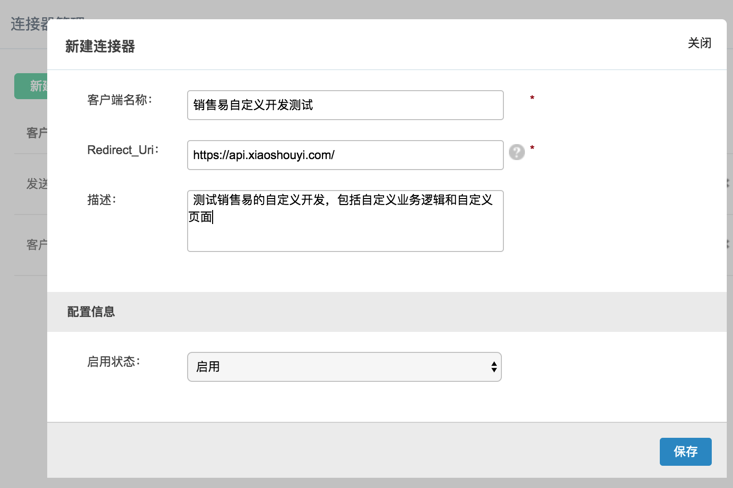Click the red asterisk next to 客户端名称

coord(532,99)
